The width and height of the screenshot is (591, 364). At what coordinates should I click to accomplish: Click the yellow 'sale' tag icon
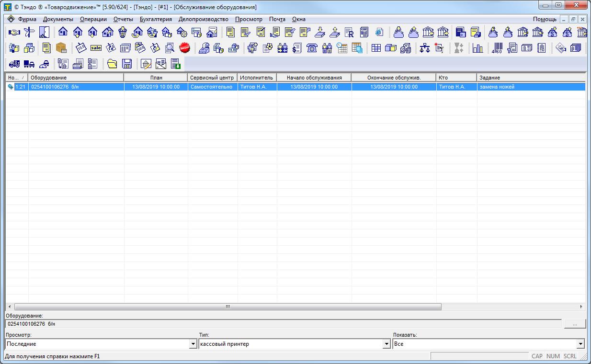click(x=96, y=48)
